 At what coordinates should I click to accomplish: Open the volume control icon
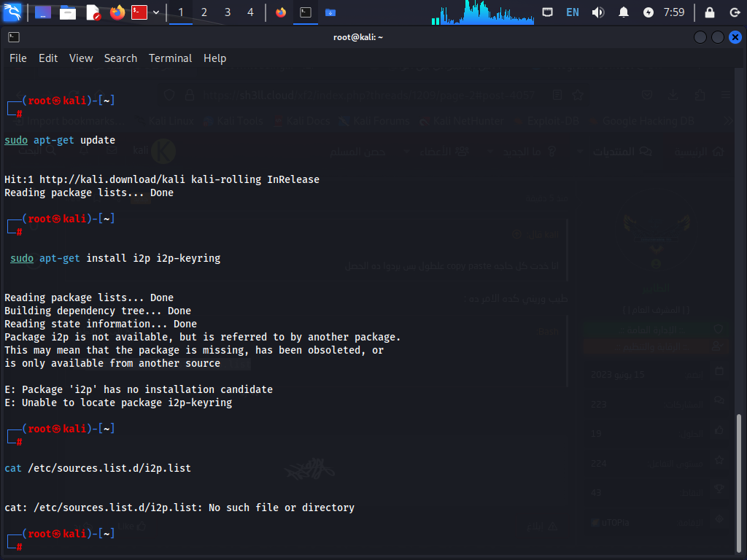click(x=598, y=12)
